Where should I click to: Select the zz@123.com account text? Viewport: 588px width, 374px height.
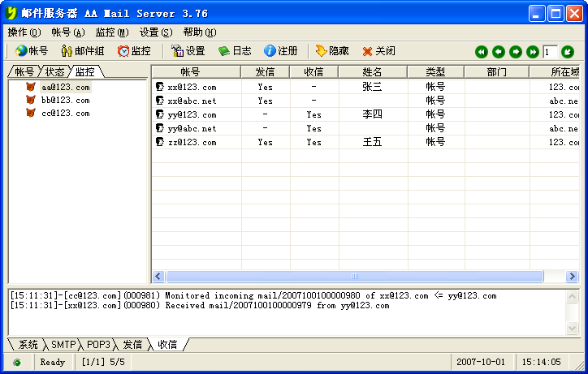coord(192,143)
